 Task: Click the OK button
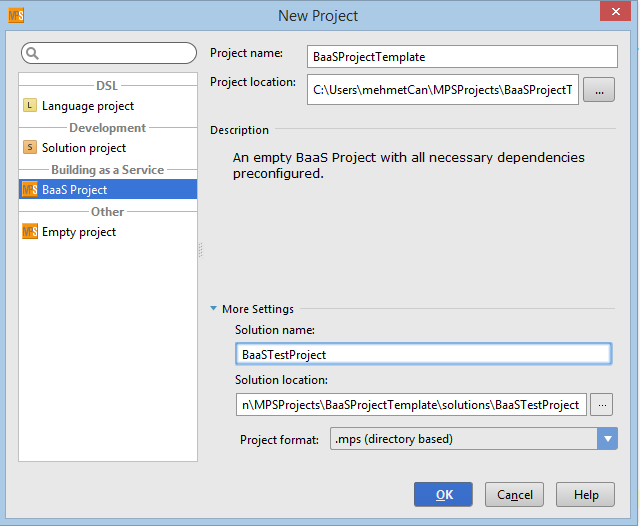(x=443, y=494)
